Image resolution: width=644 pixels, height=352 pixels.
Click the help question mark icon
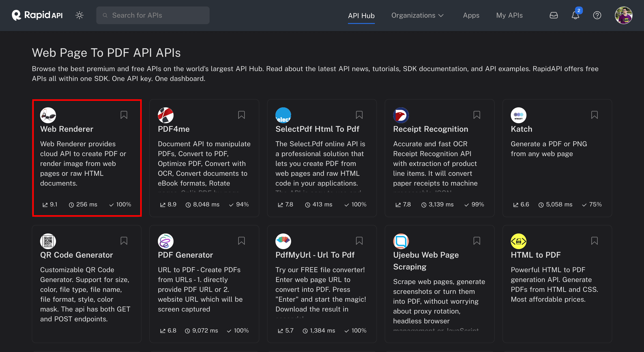[x=597, y=15]
